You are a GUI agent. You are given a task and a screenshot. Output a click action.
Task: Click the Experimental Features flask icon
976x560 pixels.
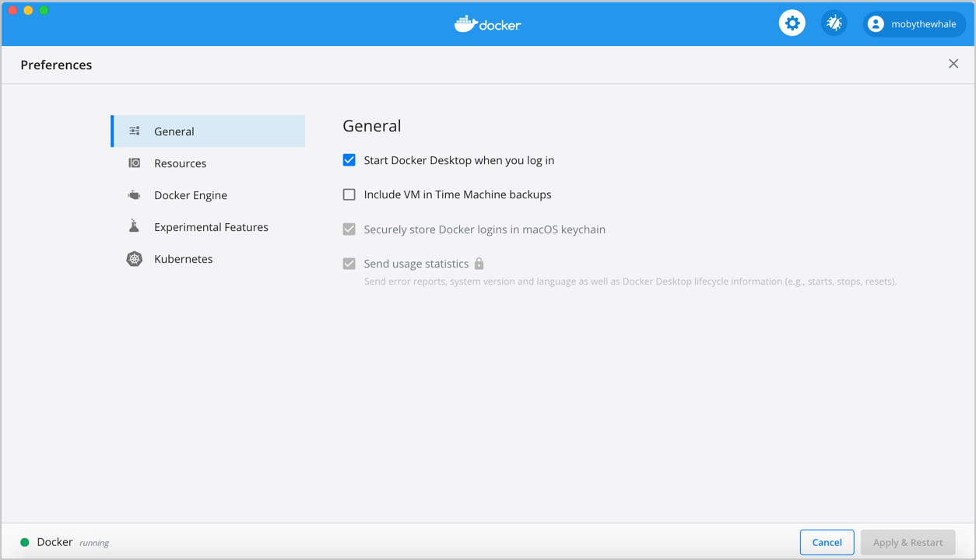(135, 226)
